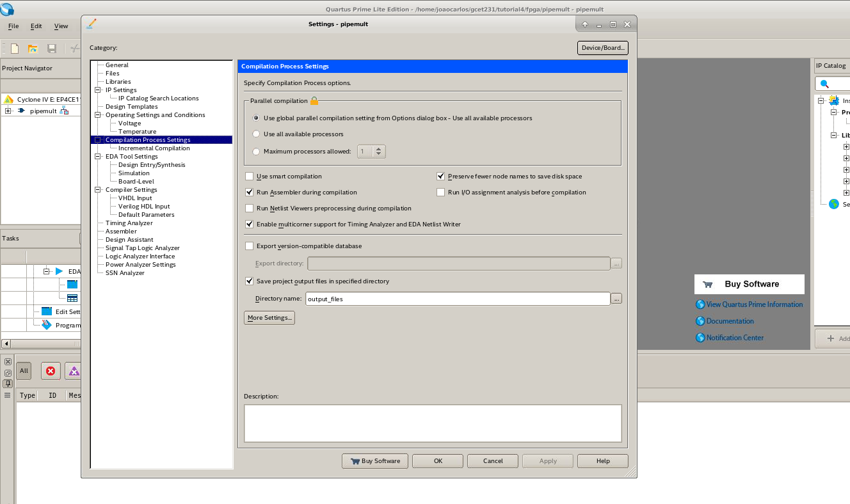Uncheck Enable multicorner support checkbox
This screenshot has width=850, height=504.
(250, 224)
